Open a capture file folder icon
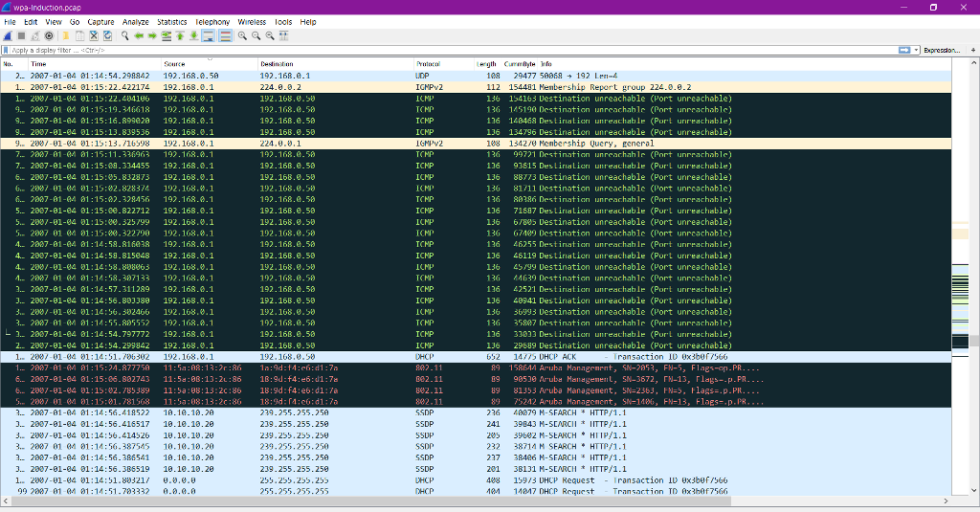Viewport: 980px width, 512px height. coord(65,36)
